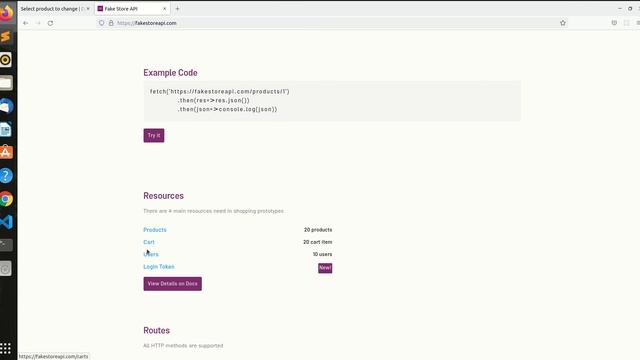
Task: Click the browser forward arrow
Action: click(x=38, y=23)
